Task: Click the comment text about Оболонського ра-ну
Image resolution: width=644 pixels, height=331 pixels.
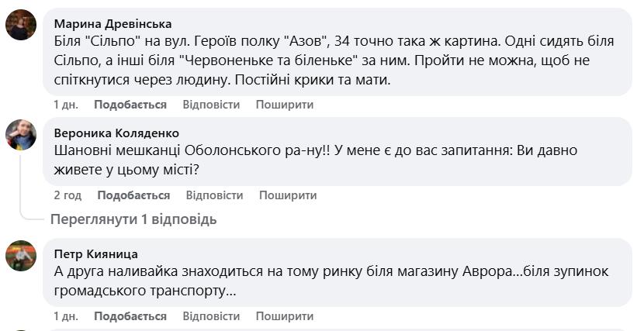Action: (x=326, y=158)
